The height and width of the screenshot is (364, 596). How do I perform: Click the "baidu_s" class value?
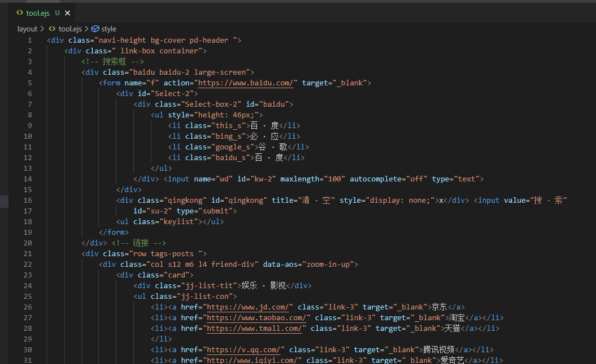pos(231,157)
